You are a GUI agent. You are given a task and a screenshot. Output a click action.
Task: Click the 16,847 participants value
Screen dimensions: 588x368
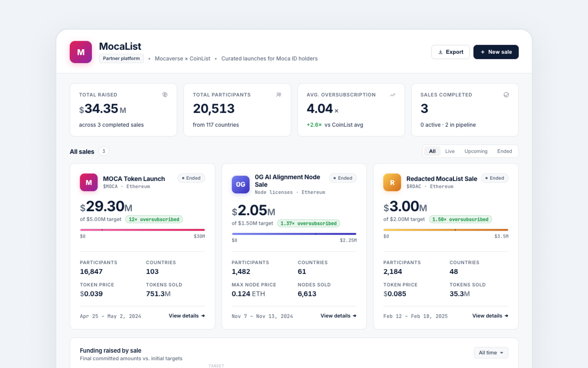[91, 271]
